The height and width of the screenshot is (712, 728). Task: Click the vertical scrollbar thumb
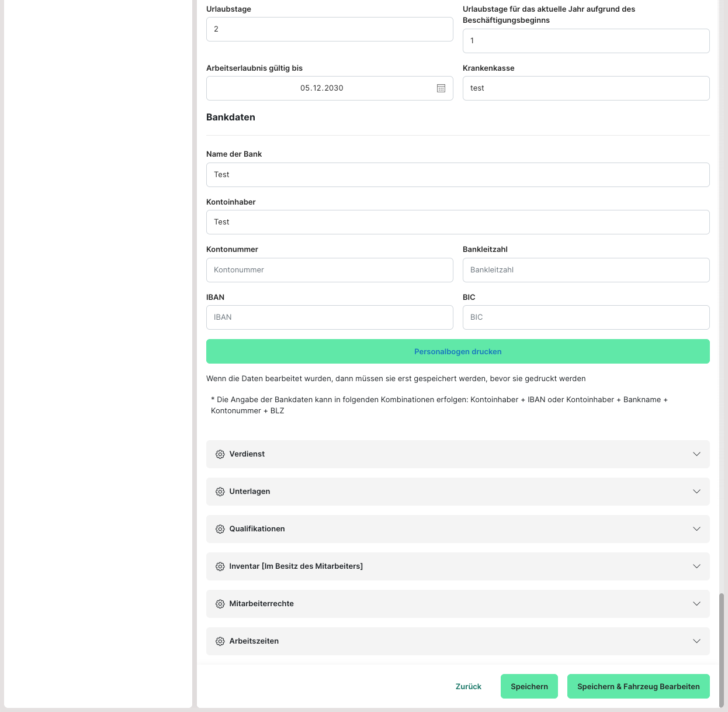722,649
